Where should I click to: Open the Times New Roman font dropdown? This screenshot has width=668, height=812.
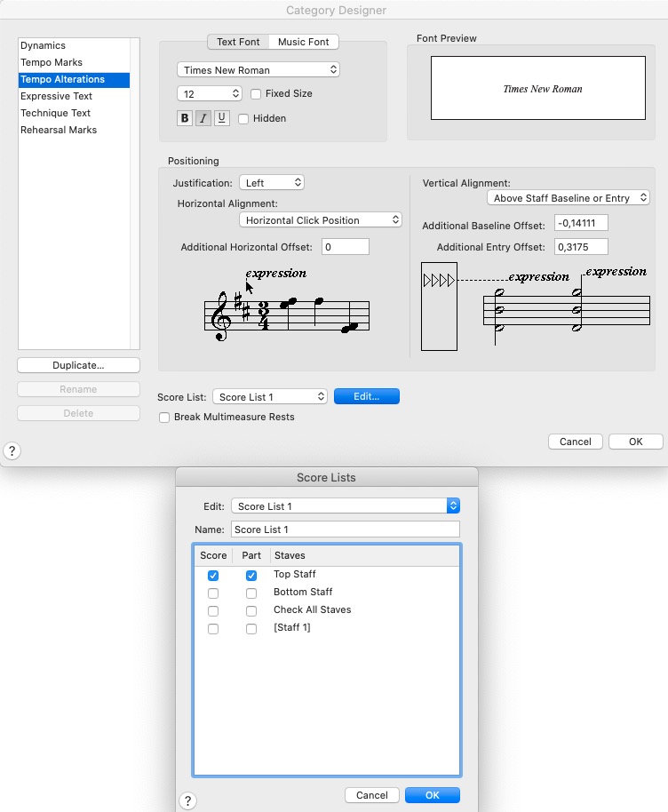pyautogui.click(x=258, y=69)
